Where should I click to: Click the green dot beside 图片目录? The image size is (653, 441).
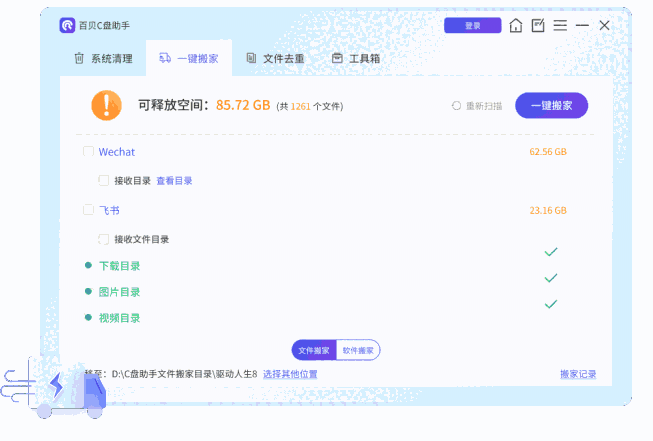[x=88, y=292]
